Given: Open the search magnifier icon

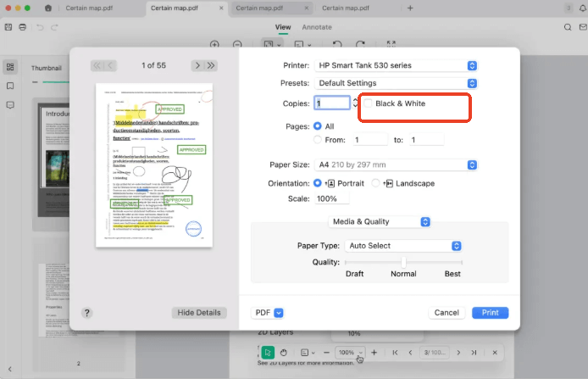Looking at the screenshot, I should [568, 27].
